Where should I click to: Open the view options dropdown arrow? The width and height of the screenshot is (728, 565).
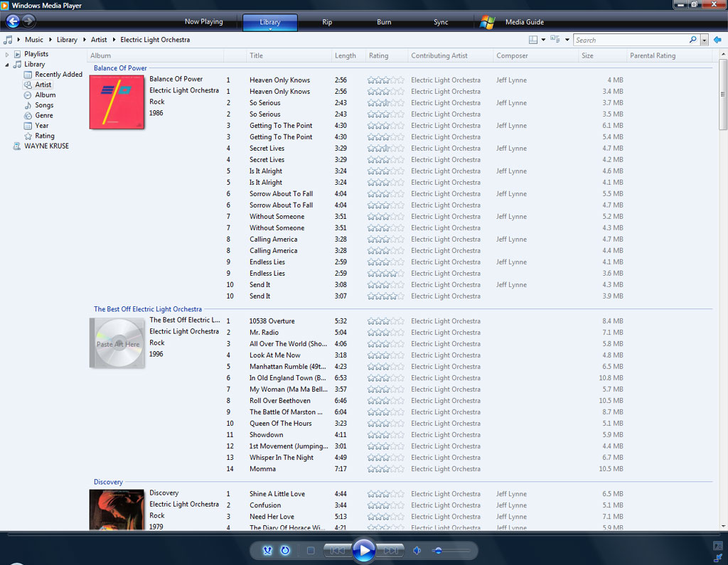(567, 40)
